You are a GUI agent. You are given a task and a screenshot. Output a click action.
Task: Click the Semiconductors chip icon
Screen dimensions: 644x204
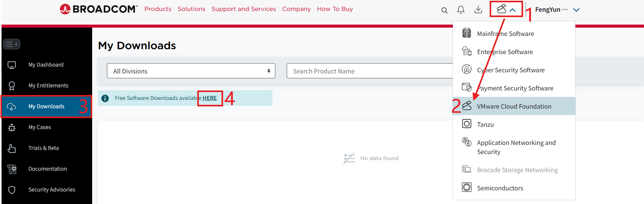[x=467, y=187]
